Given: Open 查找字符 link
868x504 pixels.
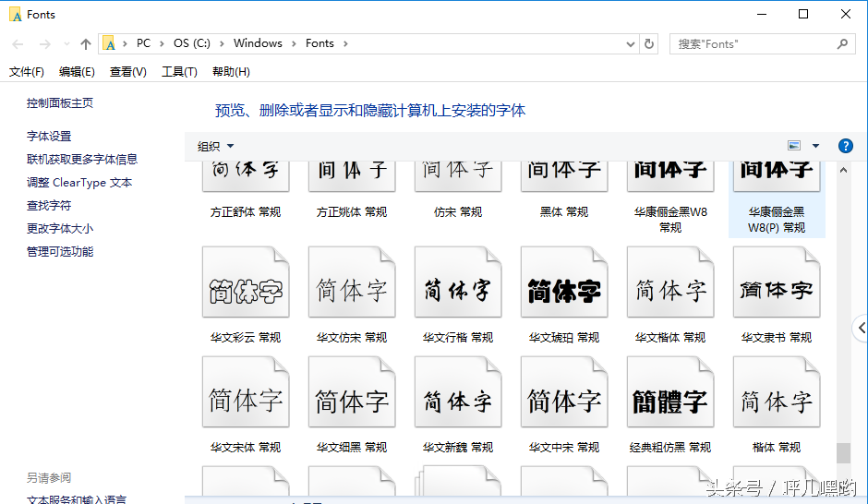Looking at the screenshot, I should point(49,206).
